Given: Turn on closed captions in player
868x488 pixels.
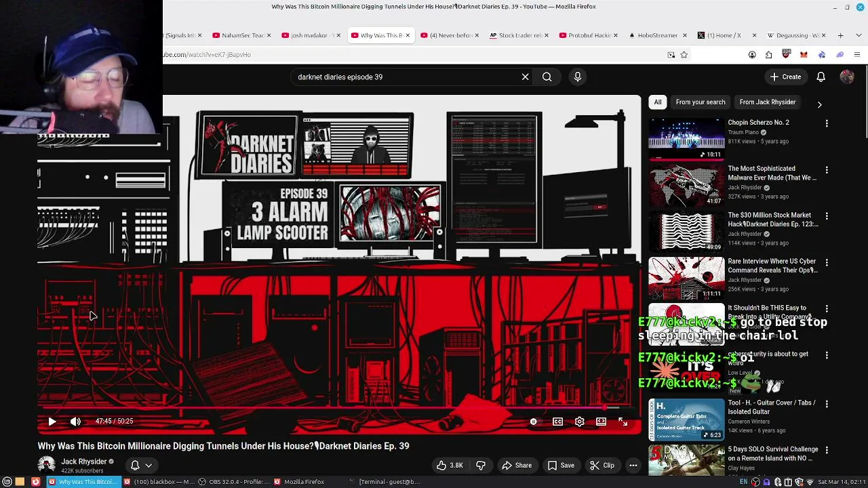Looking at the screenshot, I should [x=557, y=422].
